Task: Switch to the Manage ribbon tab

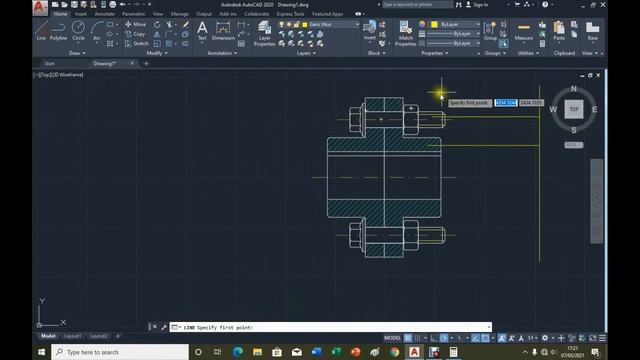Action: pos(180,14)
